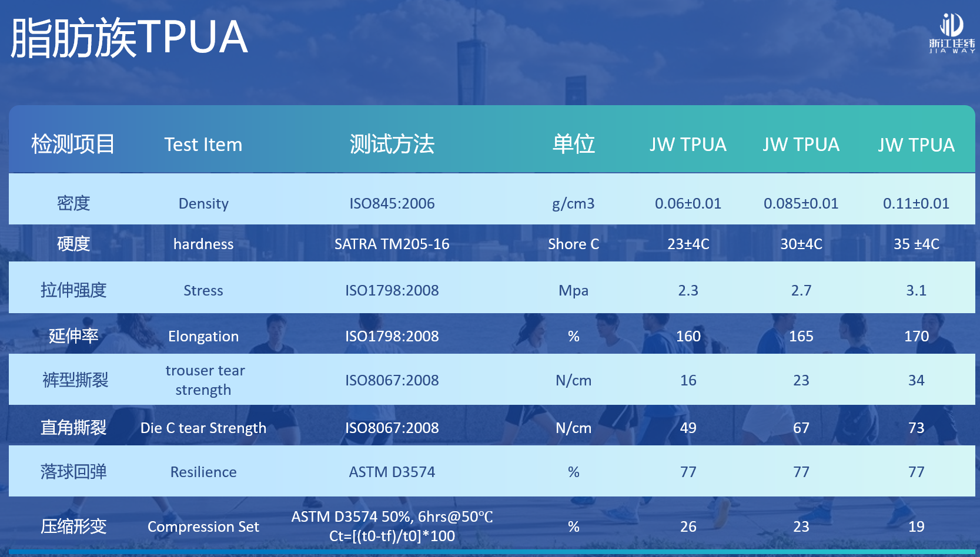Select the value 23±4C

coord(688,244)
